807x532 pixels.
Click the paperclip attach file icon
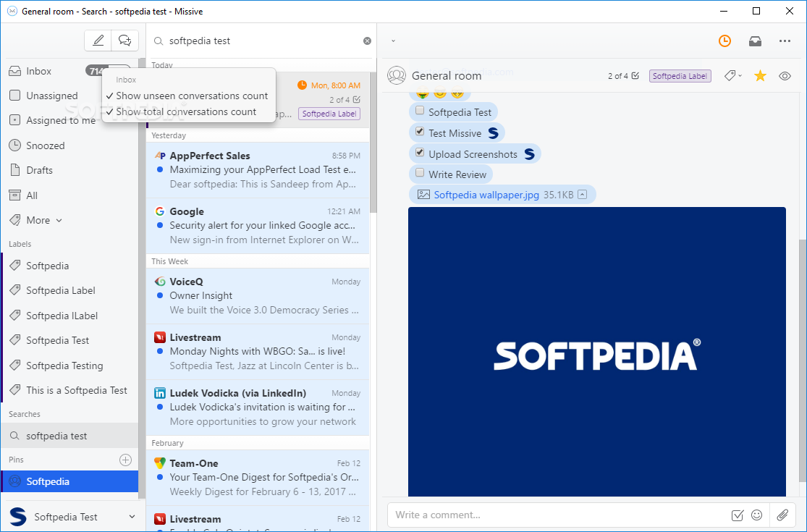click(783, 515)
